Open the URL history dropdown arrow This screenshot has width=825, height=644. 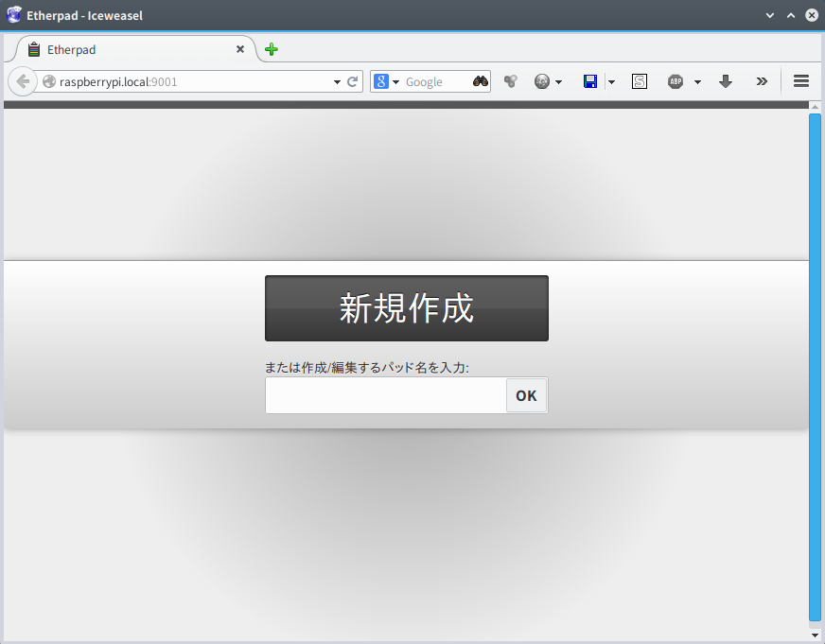tap(337, 82)
